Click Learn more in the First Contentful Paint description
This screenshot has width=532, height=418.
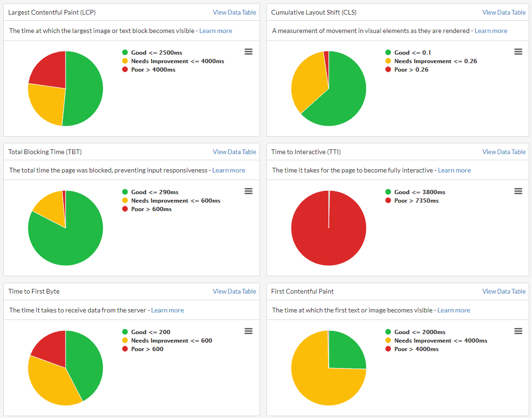point(454,310)
